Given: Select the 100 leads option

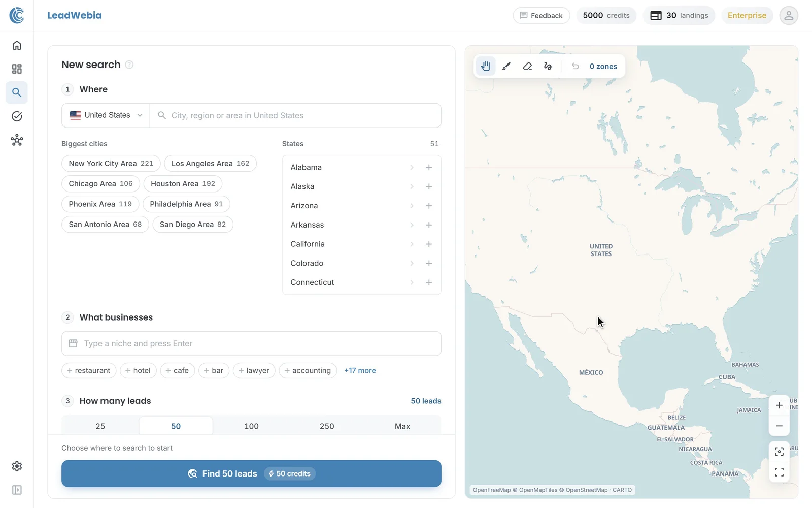Looking at the screenshot, I should (x=251, y=426).
